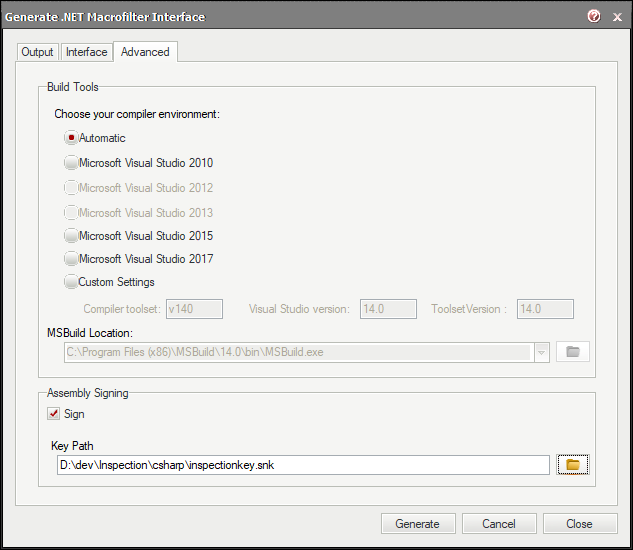Viewport: 633px width, 550px height.
Task: Switch to the Output tab
Action: coord(37,52)
